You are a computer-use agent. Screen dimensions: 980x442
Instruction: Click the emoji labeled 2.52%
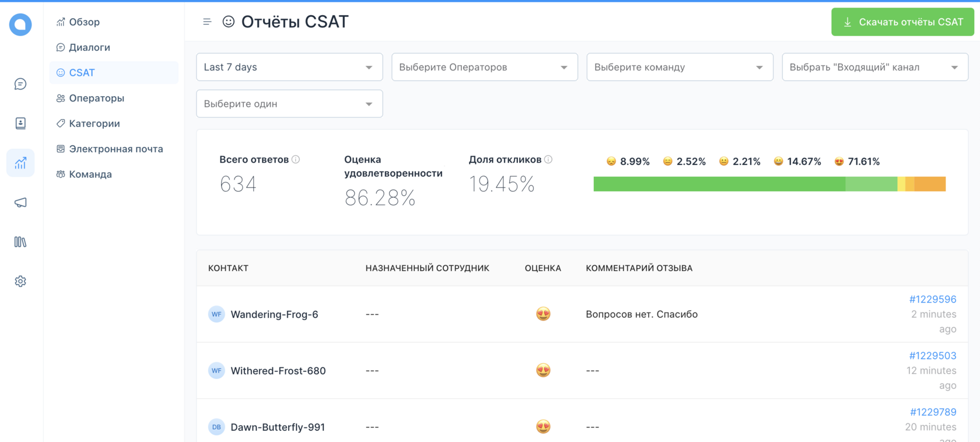[x=668, y=162]
